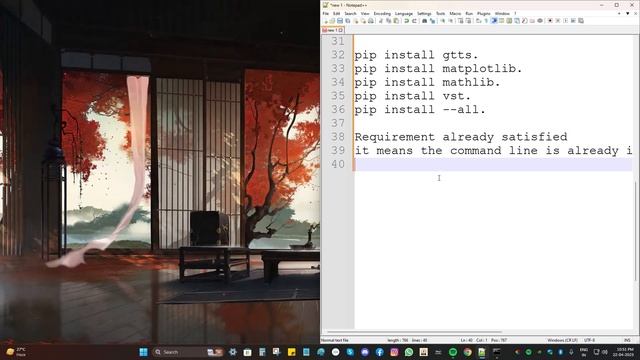Click the Zoom Out toolbar icon
The height and width of the screenshot is (360, 640).
[x=451, y=21]
